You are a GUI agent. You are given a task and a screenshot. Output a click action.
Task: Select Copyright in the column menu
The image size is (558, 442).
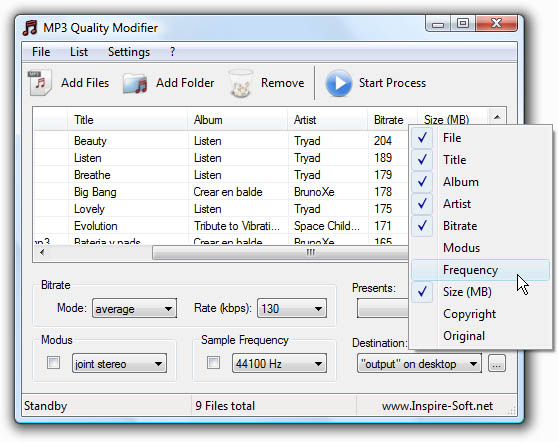click(480, 314)
